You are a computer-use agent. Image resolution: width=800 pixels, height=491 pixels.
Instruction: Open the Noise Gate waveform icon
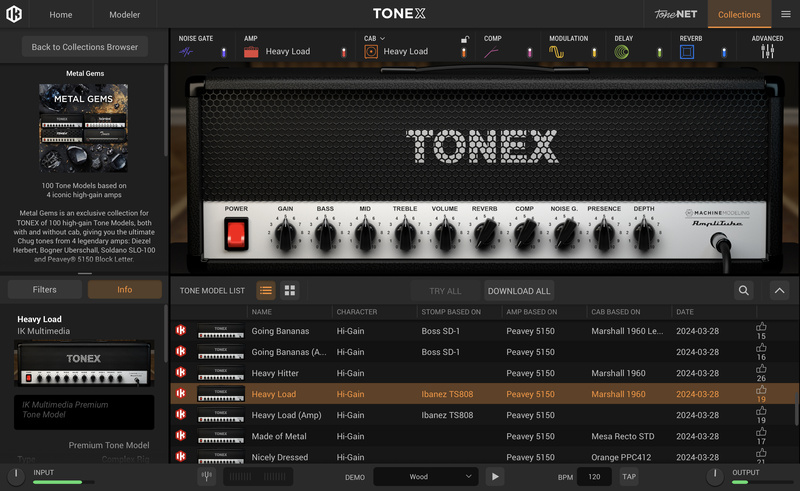(186, 52)
